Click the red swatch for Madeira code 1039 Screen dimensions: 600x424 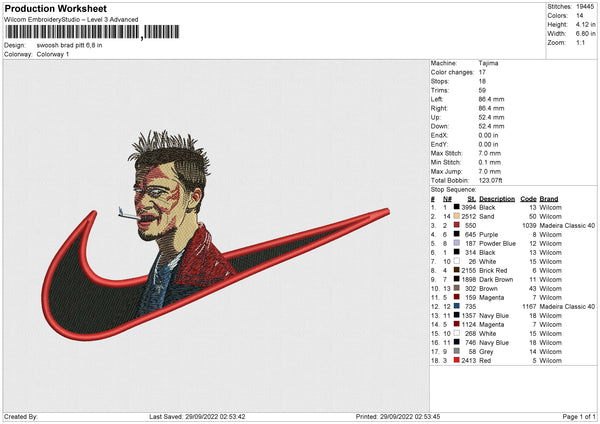click(457, 225)
